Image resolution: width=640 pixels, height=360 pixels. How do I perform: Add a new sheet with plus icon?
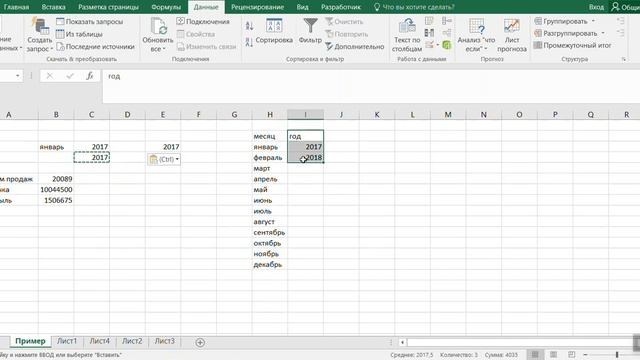tap(200, 342)
